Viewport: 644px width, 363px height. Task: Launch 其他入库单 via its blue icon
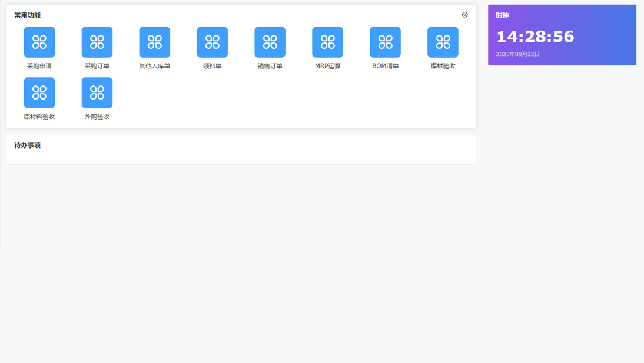pyautogui.click(x=155, y=42)
